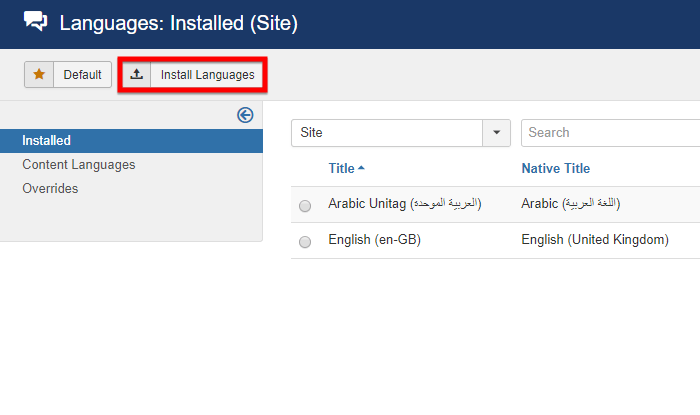This screenshot has width=700, height=415.
Task: Click the Arabic Unitag title text
Action: (x=405, y=203)
